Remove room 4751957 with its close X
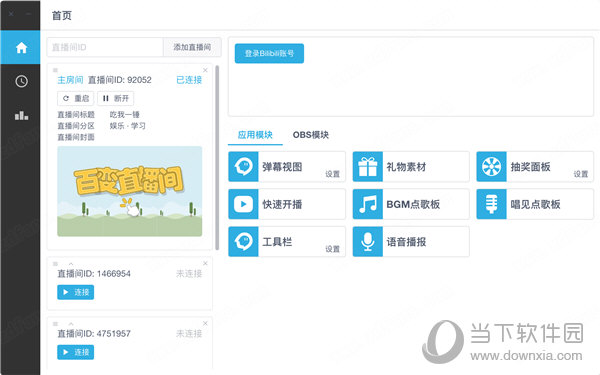The width and height of the screenshot is (600, 375). 205,323
